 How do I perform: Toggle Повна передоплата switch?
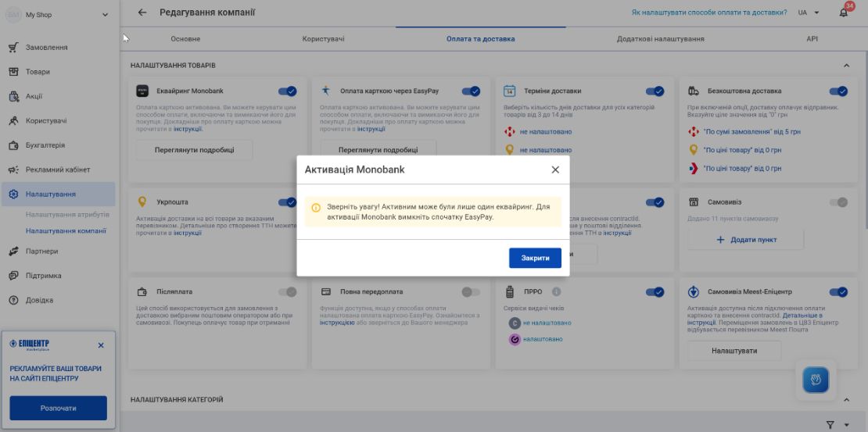[x=471, y=291]
